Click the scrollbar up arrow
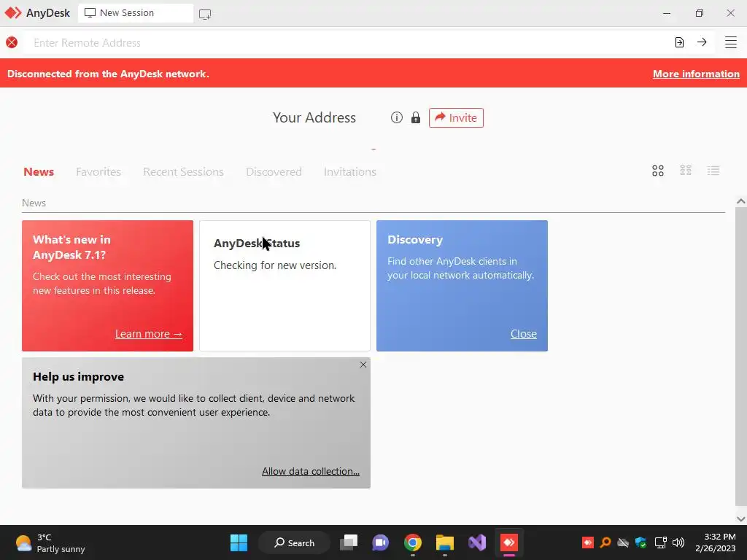The width and height of the screenshot is (747, 560). point(740,201)
